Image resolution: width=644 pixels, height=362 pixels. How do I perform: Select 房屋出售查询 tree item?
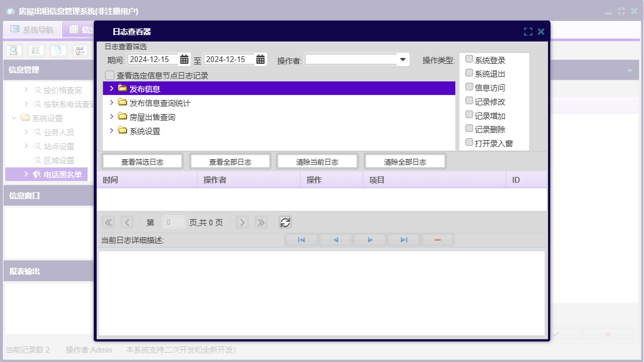152,117
